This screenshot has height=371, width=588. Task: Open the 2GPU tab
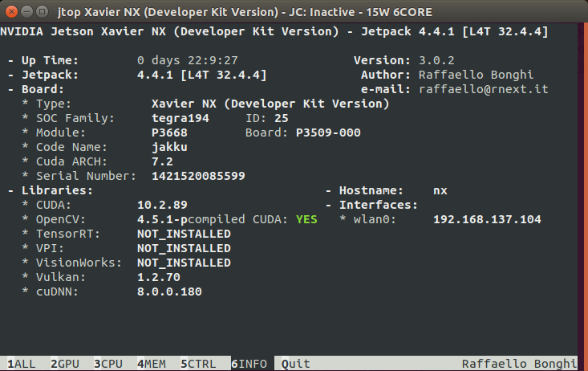click(65, 364)
